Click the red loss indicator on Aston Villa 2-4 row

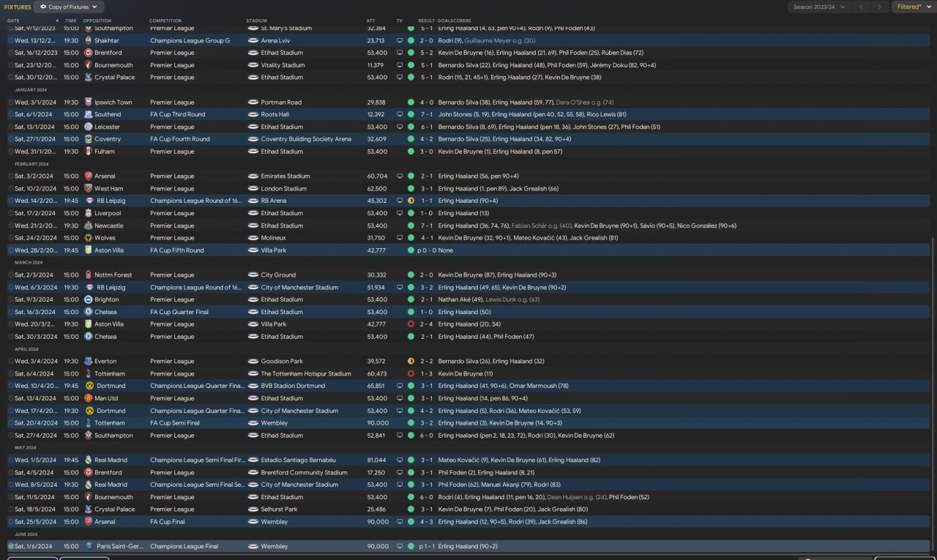click(411, 324)
